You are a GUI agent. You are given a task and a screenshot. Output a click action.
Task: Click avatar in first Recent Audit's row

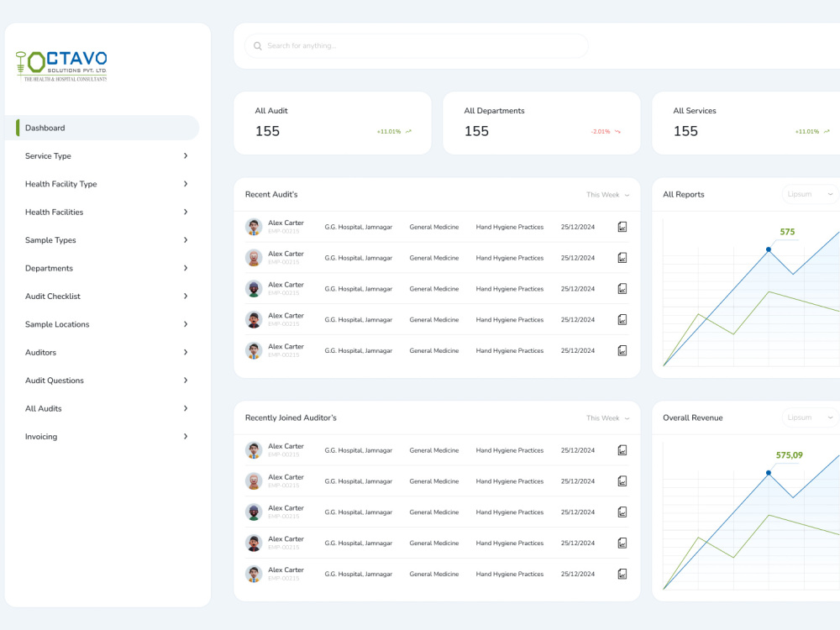tap(254, 227)
